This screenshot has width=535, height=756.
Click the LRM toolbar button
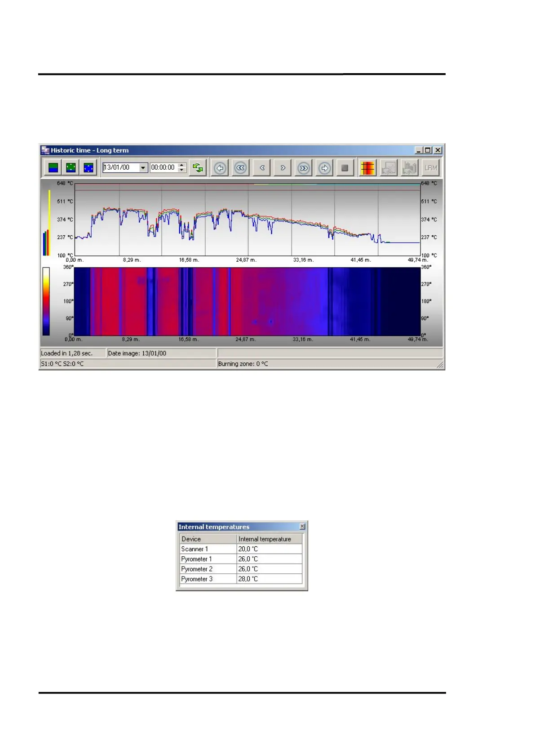click(430, 168)
